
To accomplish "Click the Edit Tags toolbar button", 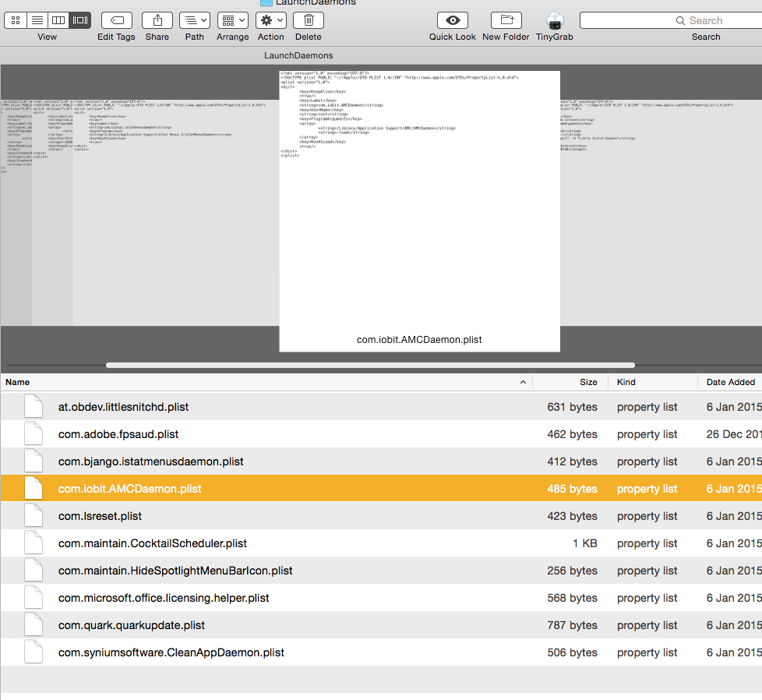I will click(x=117, y=20).
